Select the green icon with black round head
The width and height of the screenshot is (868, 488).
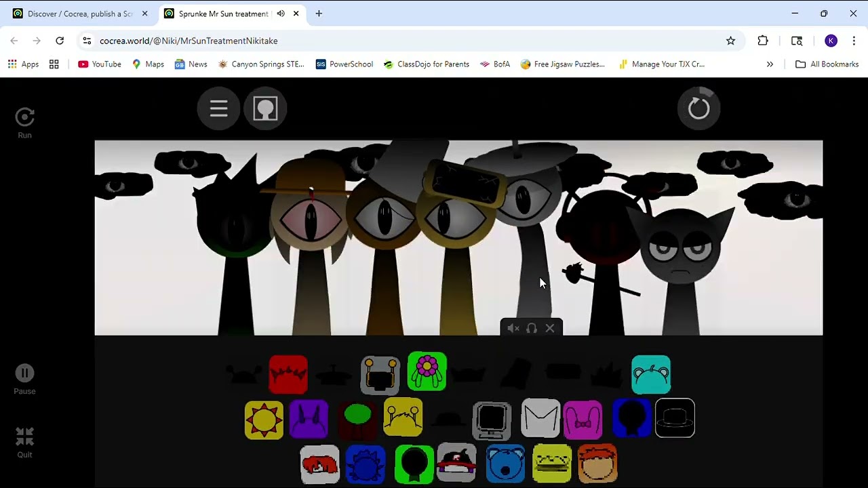pos(414,464)
